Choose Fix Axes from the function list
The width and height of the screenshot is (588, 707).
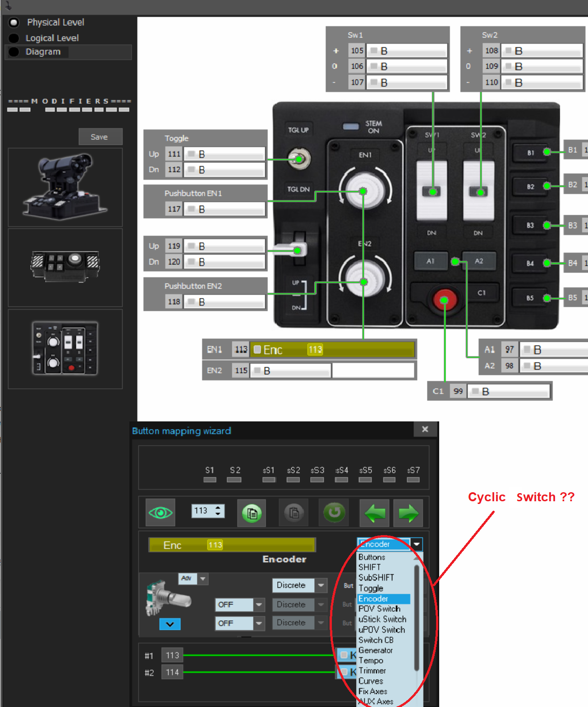click(372, 691)
